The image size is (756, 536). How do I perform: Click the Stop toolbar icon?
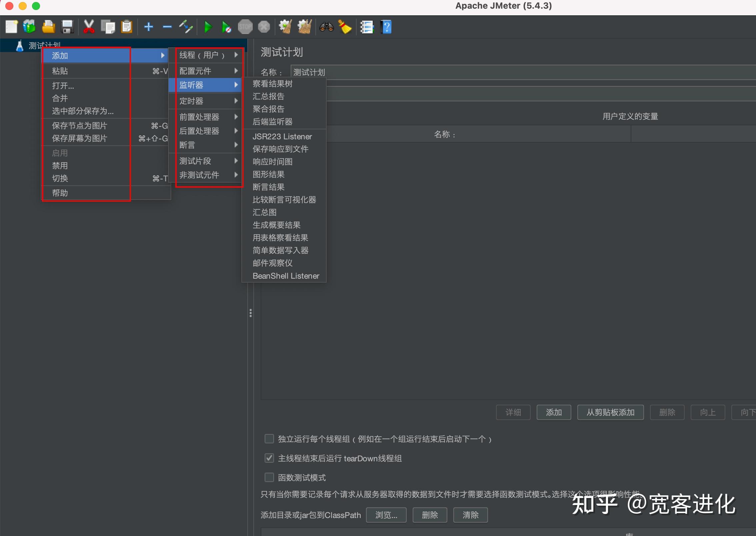[x=245, y=27]
